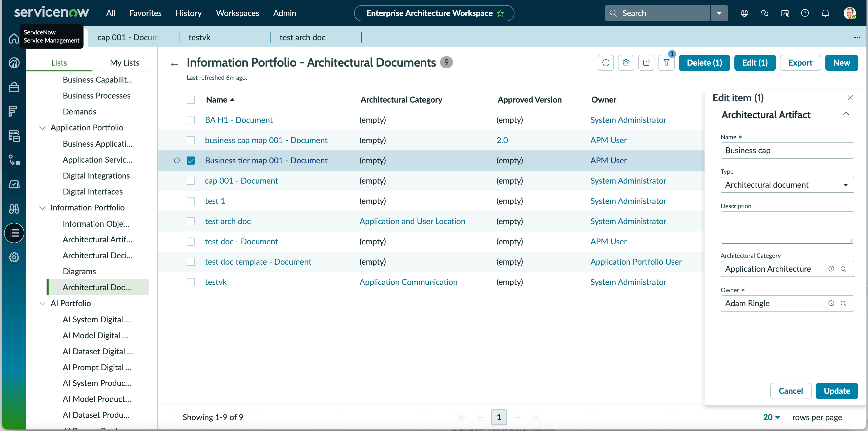
Task: Click lookup search icon in Owner field
Action: pyautogui.click(x=843, y=303)
